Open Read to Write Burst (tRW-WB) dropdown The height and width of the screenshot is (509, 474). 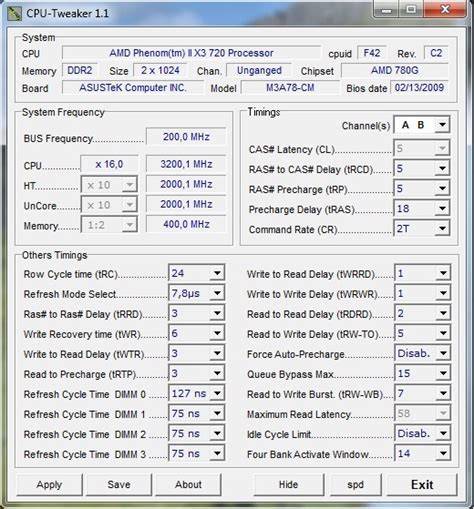coord(422,393)
